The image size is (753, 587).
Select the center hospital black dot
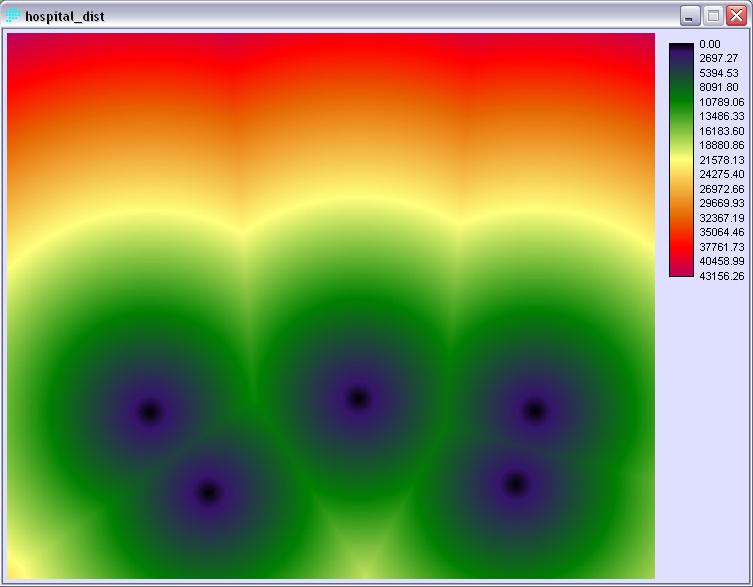pos(358,398)
